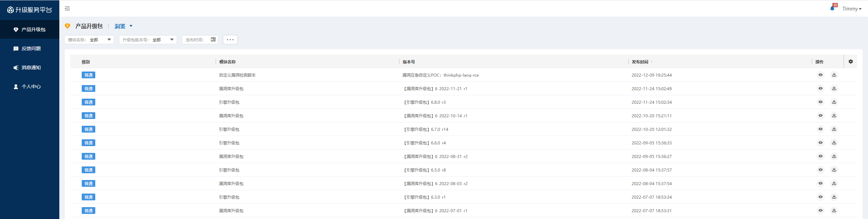View details of thinkphp-lang-rce row via eye icon
The image size is (868, 219).
click(x=820, y=75)
